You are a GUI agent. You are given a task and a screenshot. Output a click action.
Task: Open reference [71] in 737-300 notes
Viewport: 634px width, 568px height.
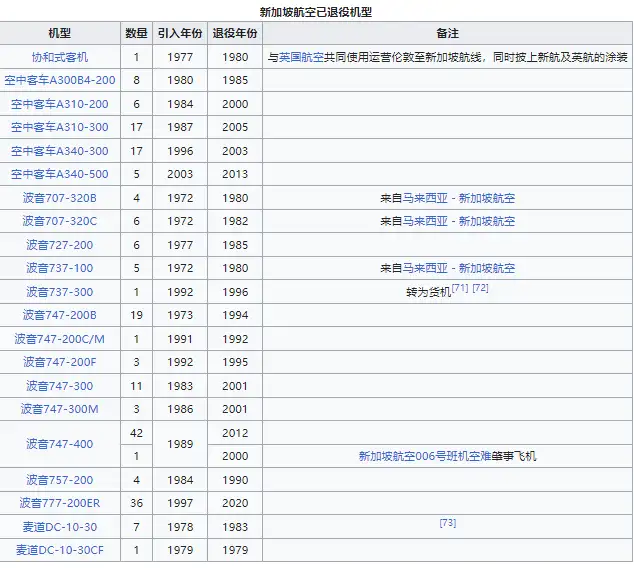(460, 288)
